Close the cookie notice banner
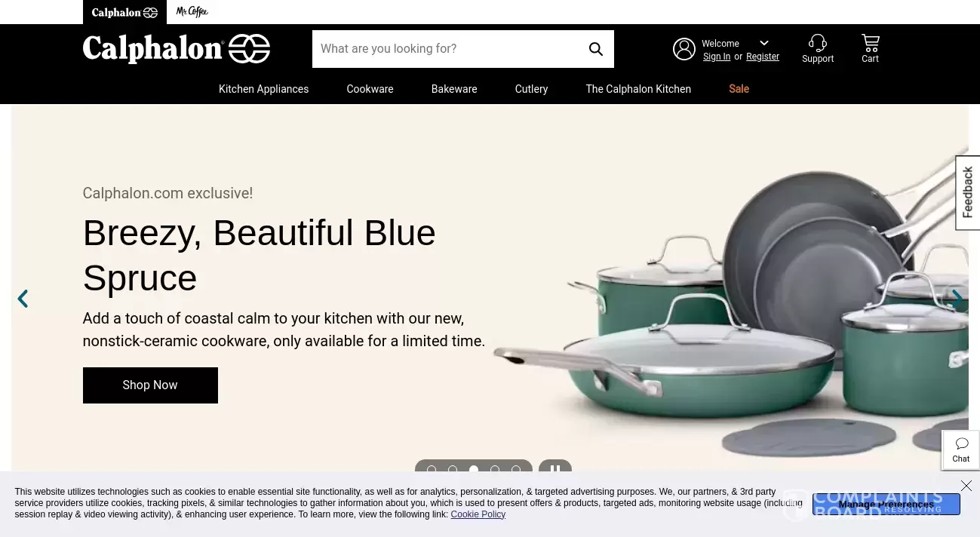Screen dimensions: 980x537 [x=966, y=486]
